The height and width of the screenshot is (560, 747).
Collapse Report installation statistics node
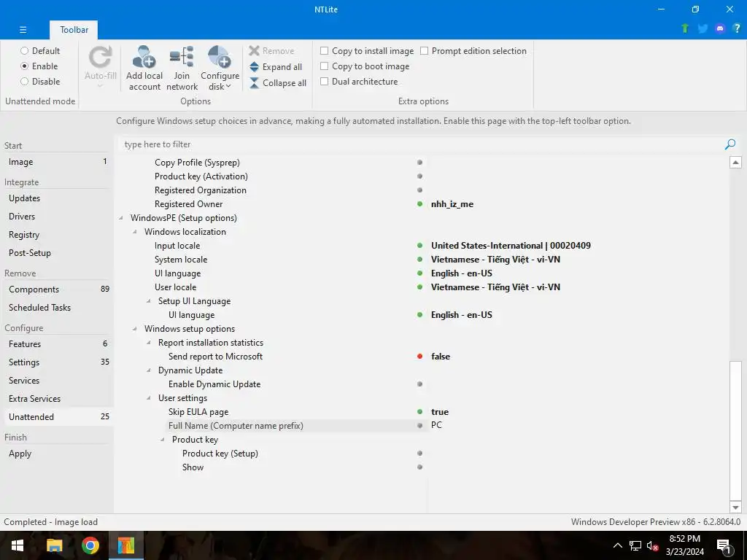pyautogui.click(x=149, y=343)
